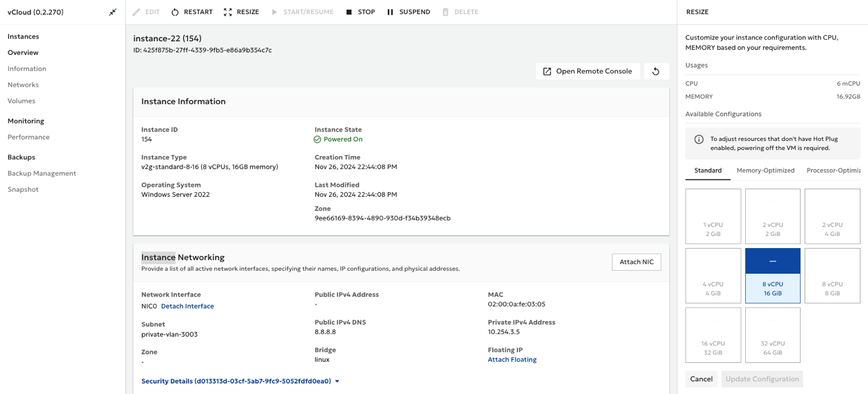
Task: Click the green Powered On check icon
Action: pyautogui.click(x=317, y=139)
